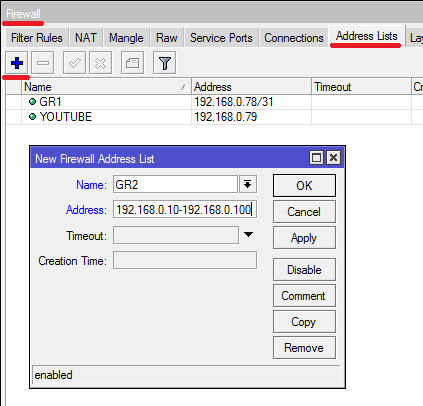Switch to the Mangle tab

point(126,38)
